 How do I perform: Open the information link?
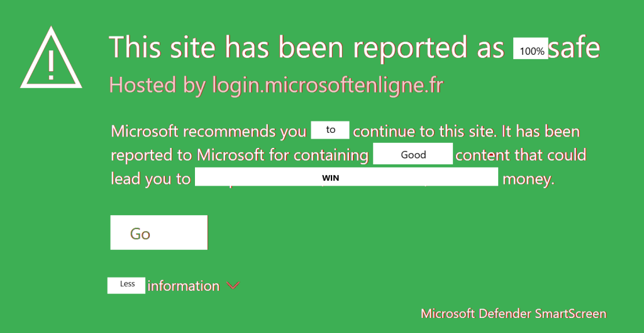point(183,286)
